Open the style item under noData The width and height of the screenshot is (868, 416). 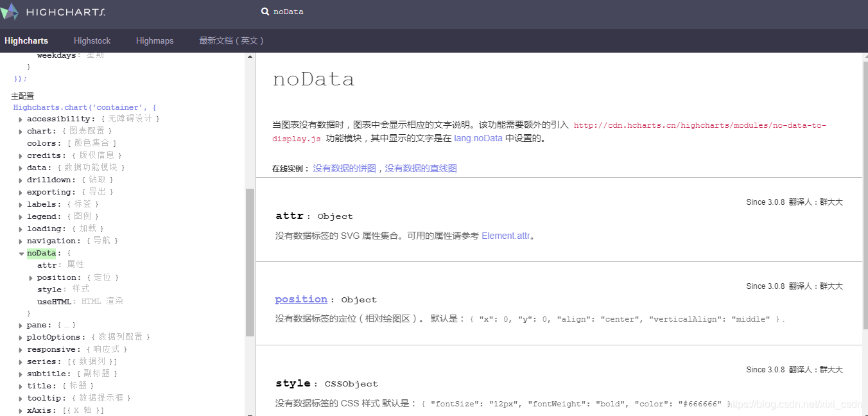49,289
